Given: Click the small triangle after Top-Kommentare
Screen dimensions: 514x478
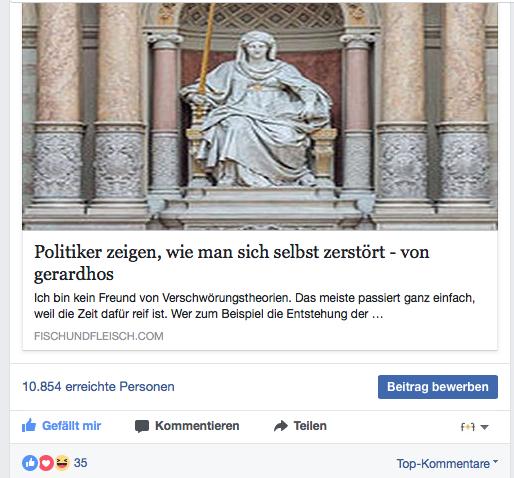Looking at the screenshot, I should (495, 461).
